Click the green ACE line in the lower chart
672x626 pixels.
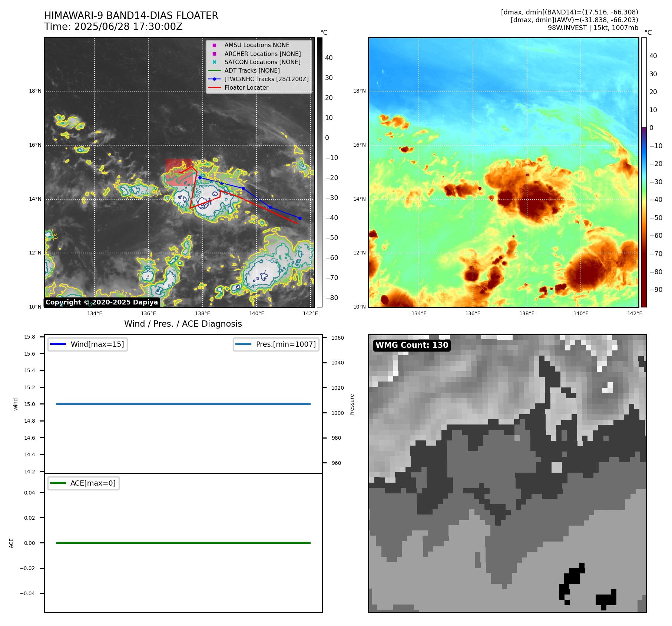[x=183, y=543]
